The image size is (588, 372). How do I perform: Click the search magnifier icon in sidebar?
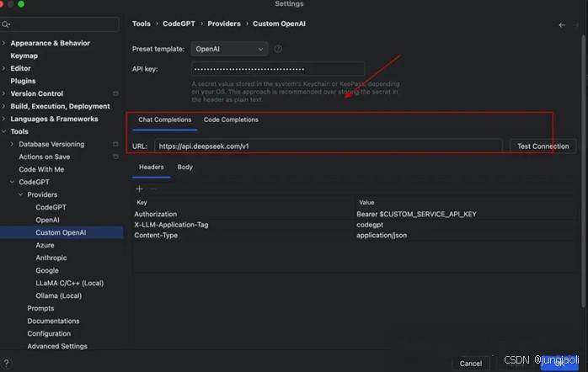5,24
